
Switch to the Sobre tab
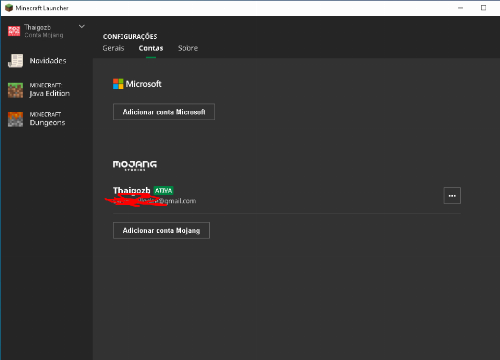click(188, 48)
